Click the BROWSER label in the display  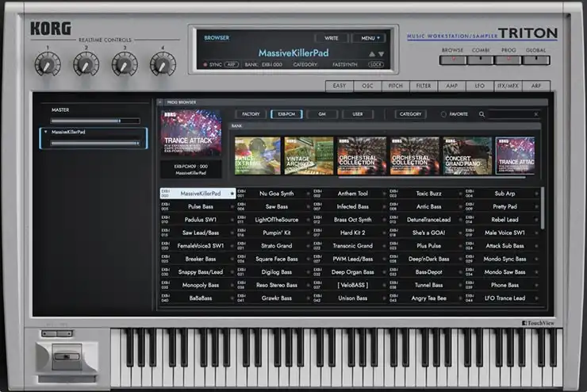point(217,38)
